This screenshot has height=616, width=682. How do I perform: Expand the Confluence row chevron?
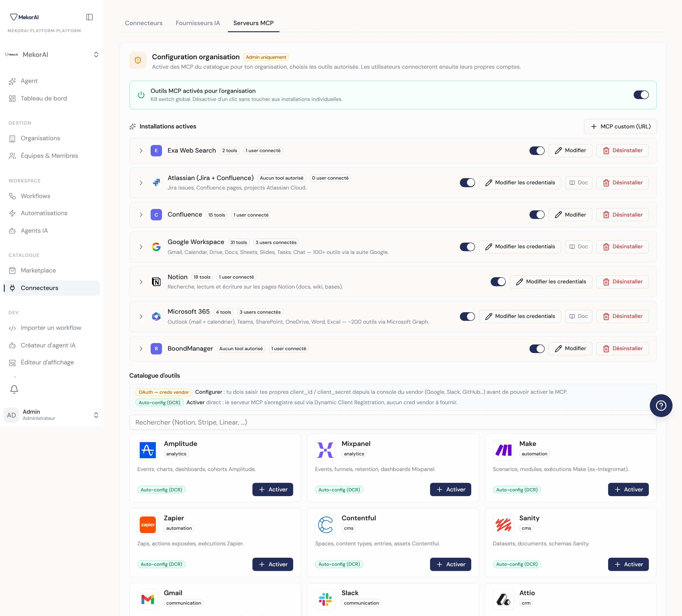pyautogui.click(x=141, y=215)
